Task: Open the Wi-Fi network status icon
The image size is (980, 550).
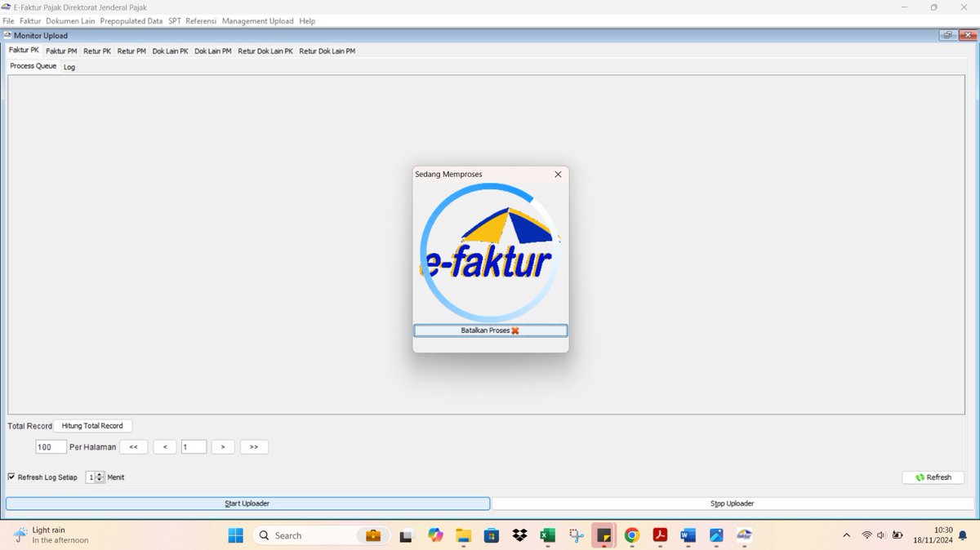Action: click(x=866, y=535)
